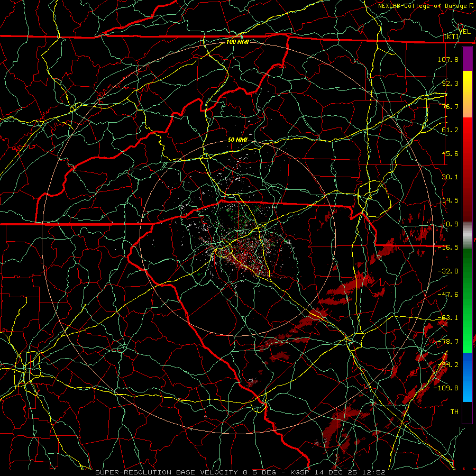Select the -78.7 legend value
This screenshot has width=476, height=476.
(x=448, y=342)
